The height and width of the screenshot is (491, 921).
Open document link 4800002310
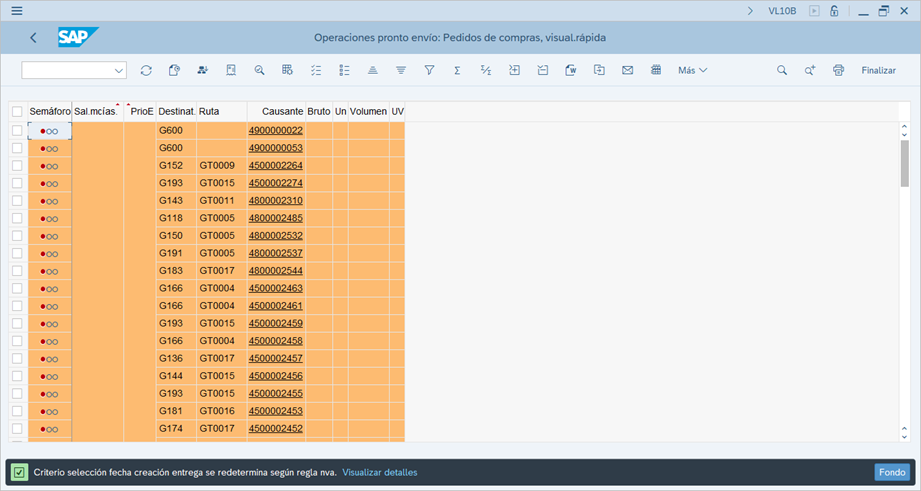click(275, 201)
